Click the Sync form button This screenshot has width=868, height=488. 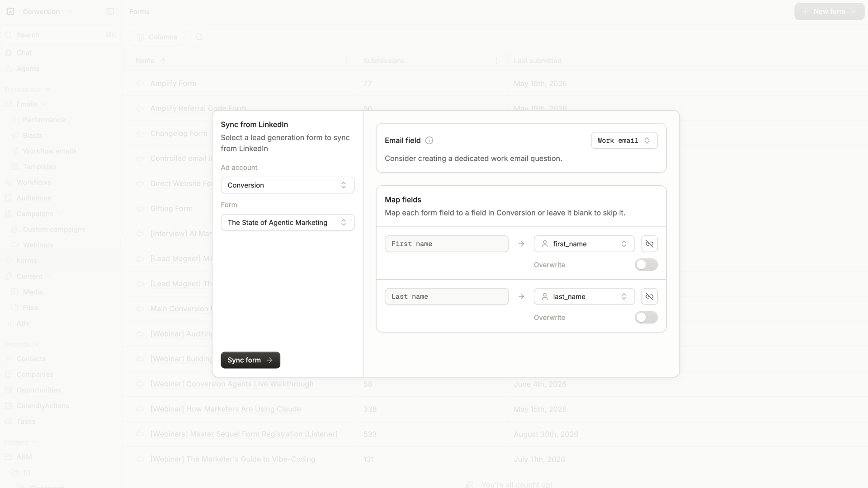(x=250, y=360)
